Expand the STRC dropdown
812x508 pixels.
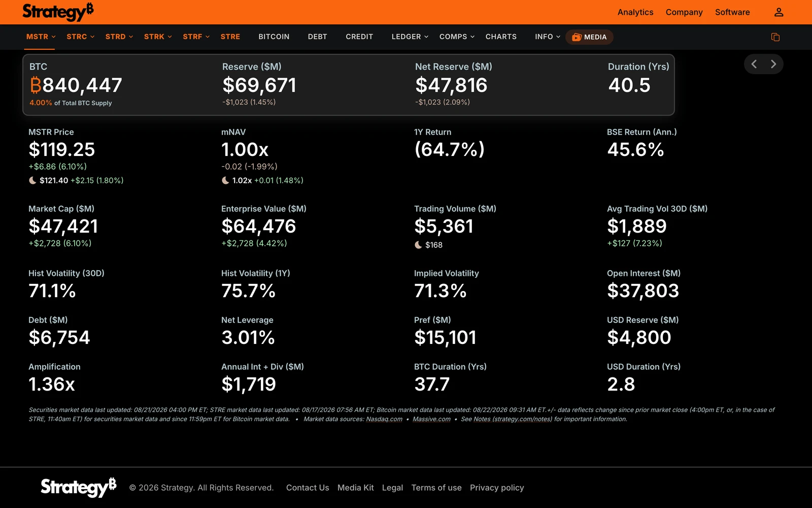tap(81, 37)
